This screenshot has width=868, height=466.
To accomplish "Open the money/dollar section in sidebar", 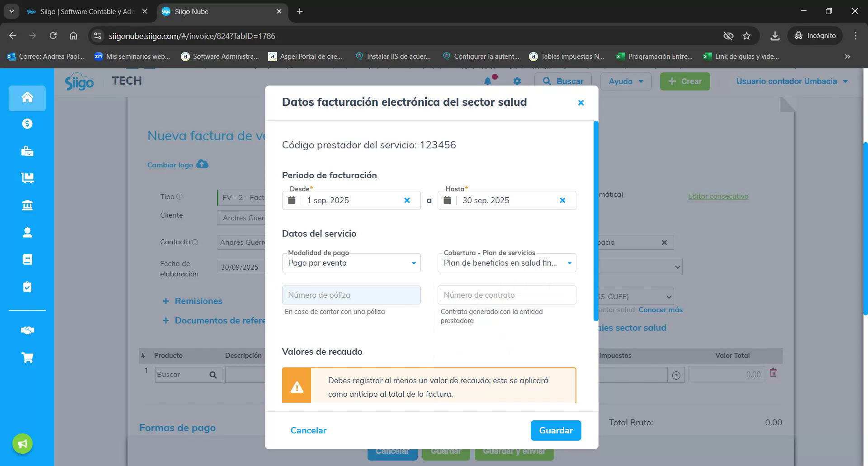I will [x=27, y=124].
